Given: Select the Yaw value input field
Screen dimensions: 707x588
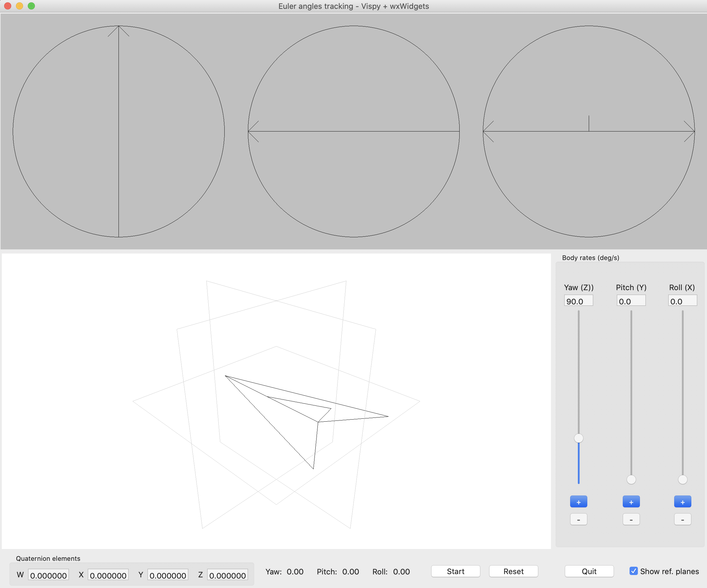Looking at the screenshot, I should click(577, 301).
